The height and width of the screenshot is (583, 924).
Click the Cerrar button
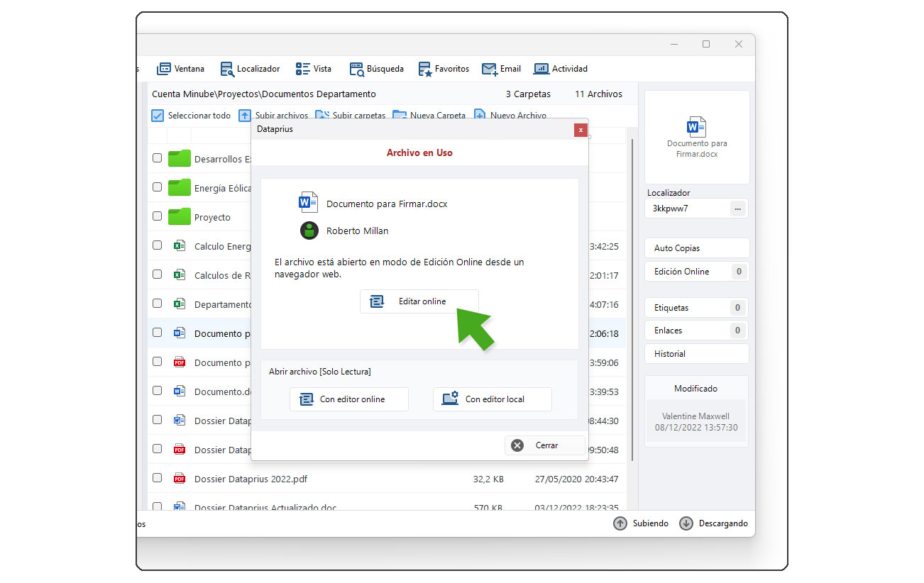(x=545, y=445)
